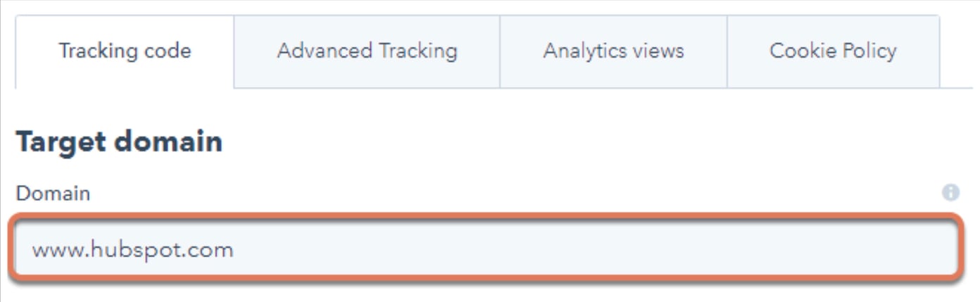
Task: Go to the Tracking code tab
Action: tap(125, 51)
